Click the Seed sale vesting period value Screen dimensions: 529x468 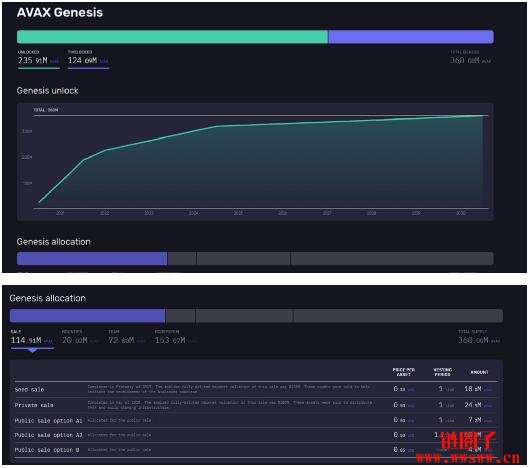[x=446, y=389]
